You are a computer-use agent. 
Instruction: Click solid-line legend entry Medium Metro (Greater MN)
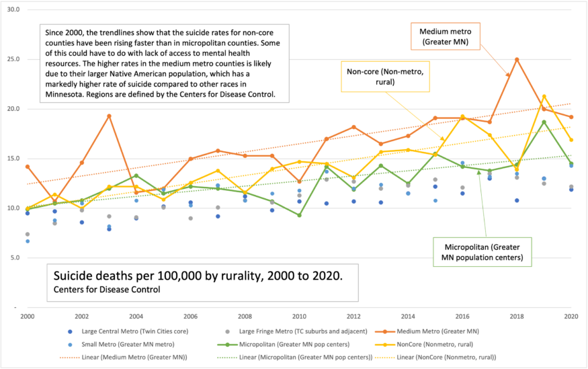point(427,331)
